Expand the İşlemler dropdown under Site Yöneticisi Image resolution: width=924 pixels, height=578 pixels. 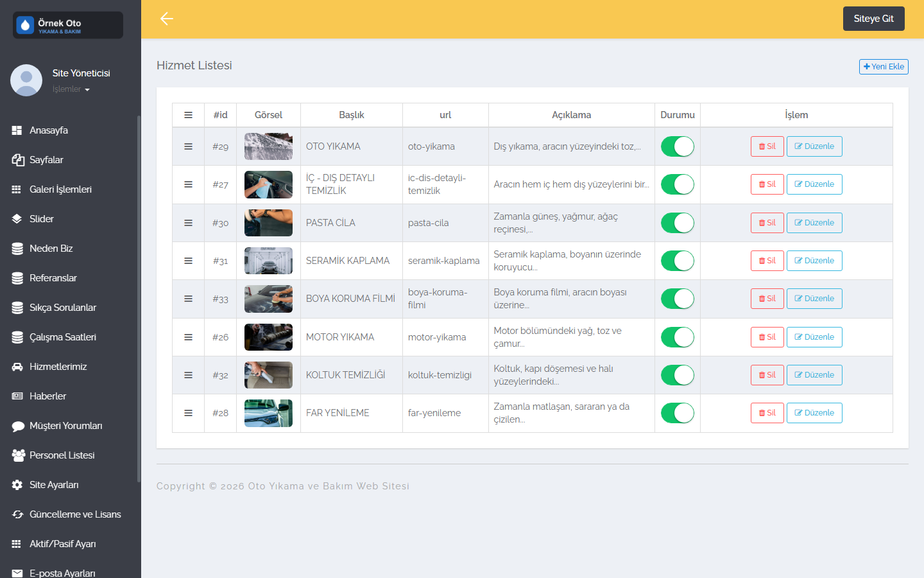71,89
